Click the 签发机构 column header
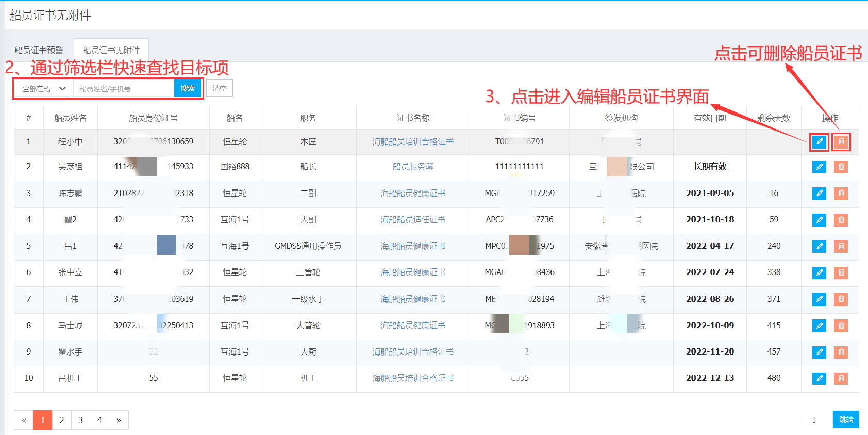This screenshot has width=868, height=435. pos(621,118)
